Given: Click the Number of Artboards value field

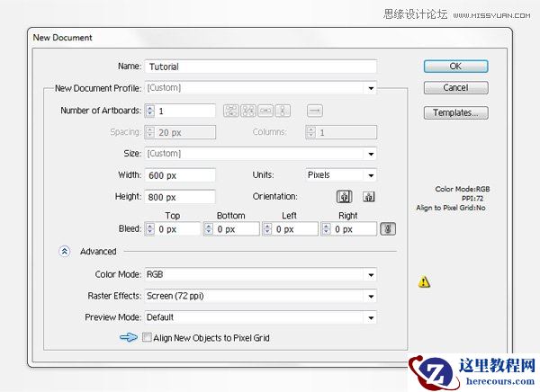Looking at the screenshot, I should (185, 111).
